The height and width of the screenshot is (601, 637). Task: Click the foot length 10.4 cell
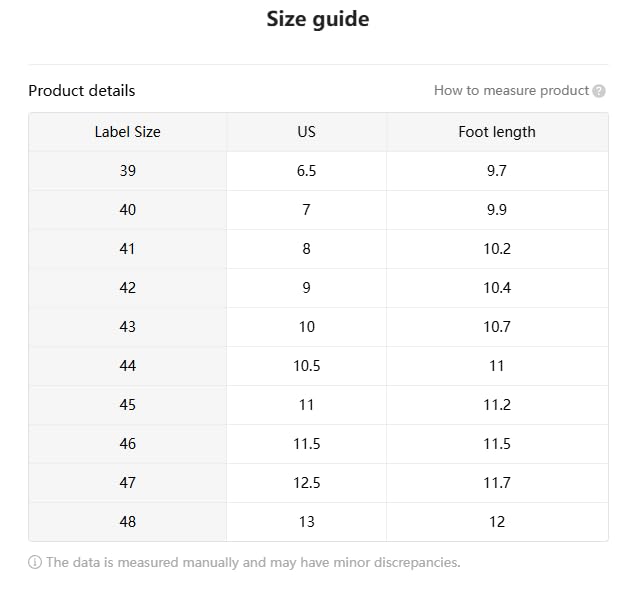(497, 288)
